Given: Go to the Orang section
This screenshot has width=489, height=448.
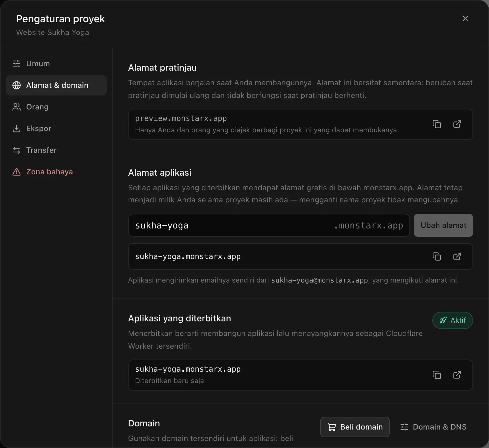Looking at the screenshot, I should click(56, 107).
